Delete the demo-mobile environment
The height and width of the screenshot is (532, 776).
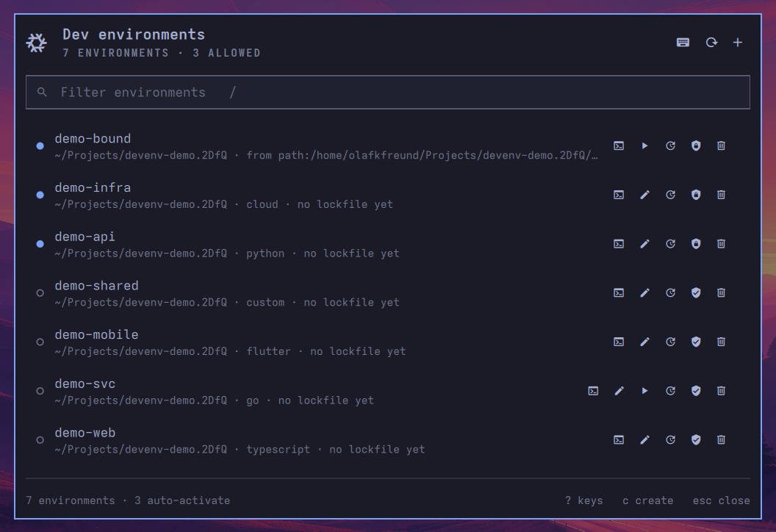[x=721, y=342]
